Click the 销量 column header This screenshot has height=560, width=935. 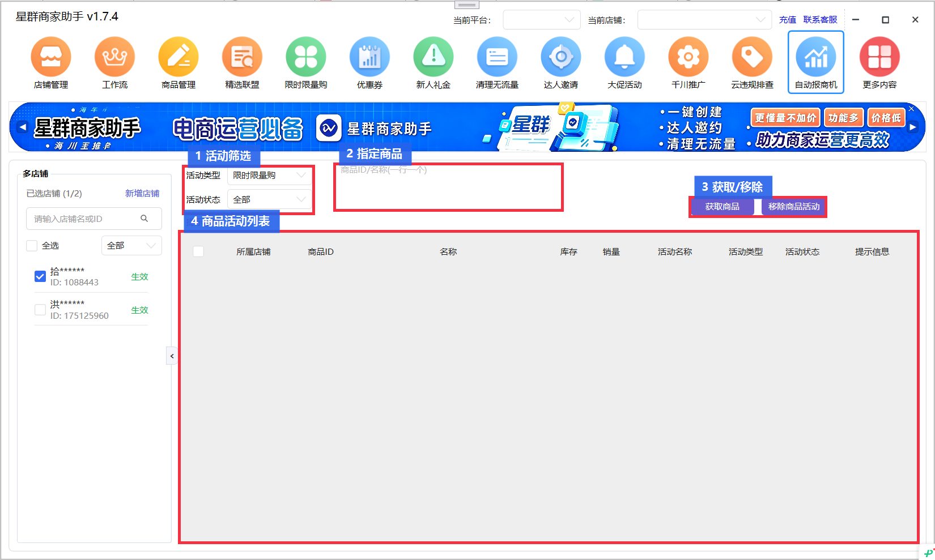tap(611, 252)
